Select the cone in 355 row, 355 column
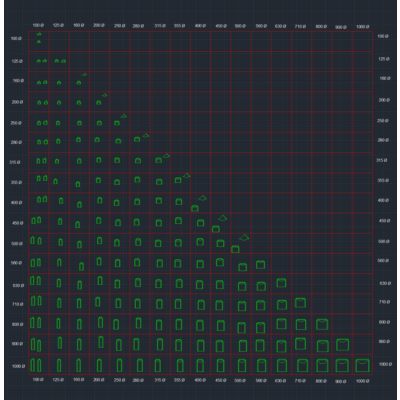This screenshot has width=400, height=400. pyautogui.click(x=186, y=175)
